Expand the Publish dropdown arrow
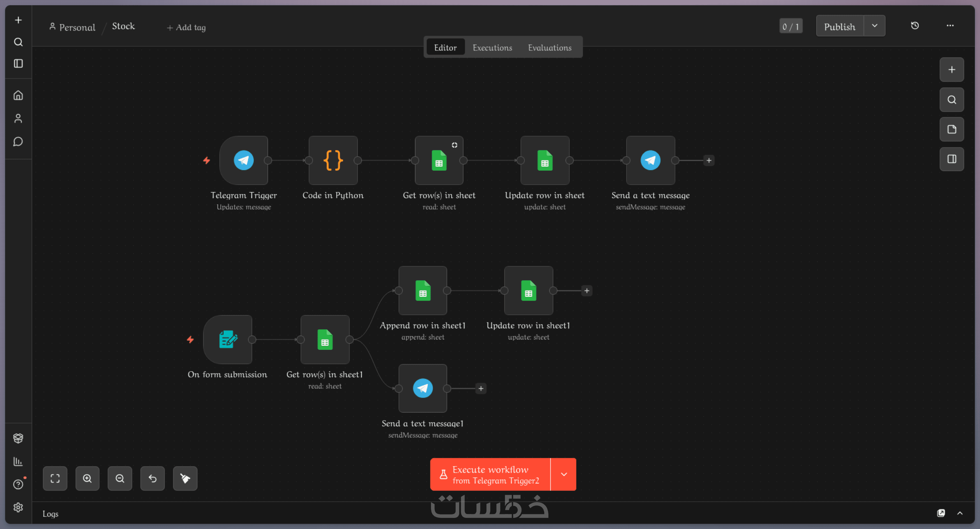The height and width of the screenshot is (529, 980). (x=874, y=26)
